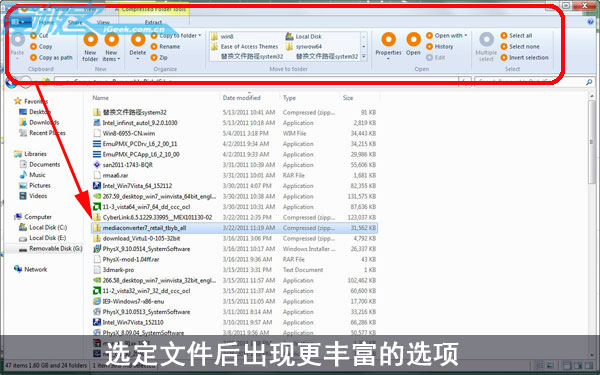Open Properties from the ribbon
600x375 pixels.
388,47
